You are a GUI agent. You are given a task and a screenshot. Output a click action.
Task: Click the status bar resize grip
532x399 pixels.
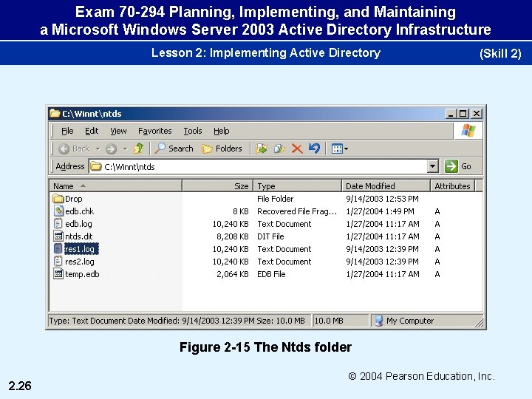[480, 323]
